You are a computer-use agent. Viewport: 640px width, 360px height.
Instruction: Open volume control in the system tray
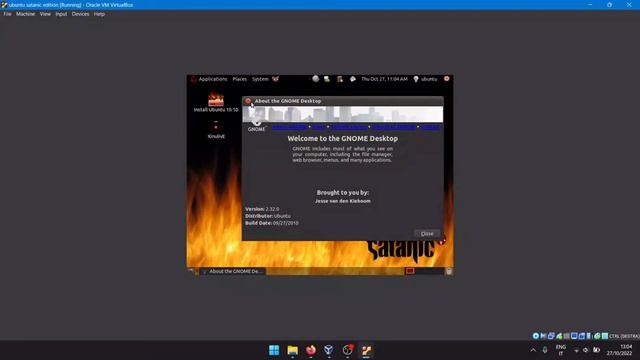point(586,350)
